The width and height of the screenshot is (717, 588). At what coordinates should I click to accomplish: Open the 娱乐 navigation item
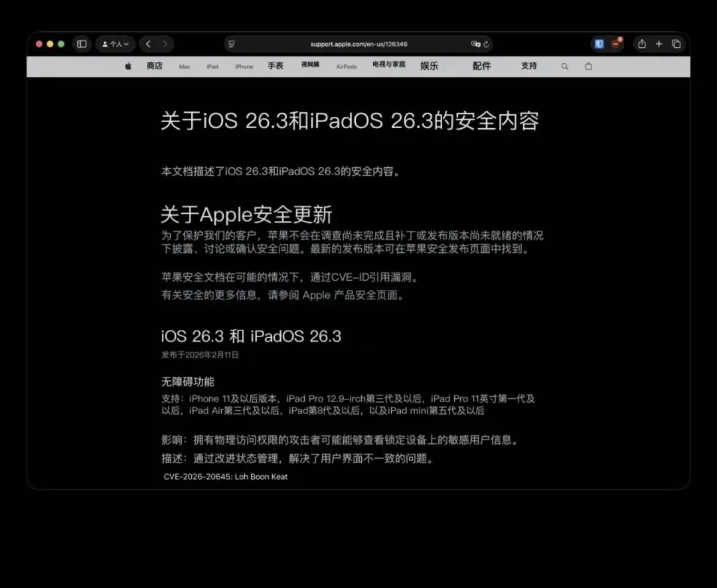[430, 66]
